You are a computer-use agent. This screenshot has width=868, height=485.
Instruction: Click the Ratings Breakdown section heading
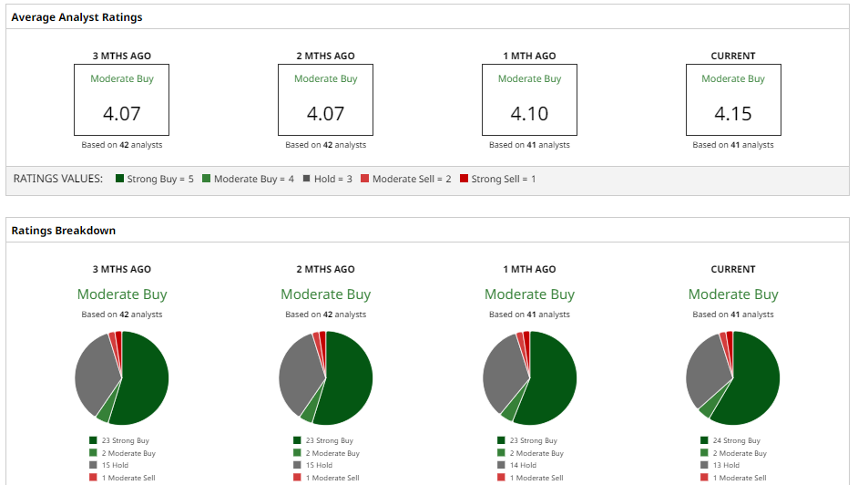pos(64,231)
